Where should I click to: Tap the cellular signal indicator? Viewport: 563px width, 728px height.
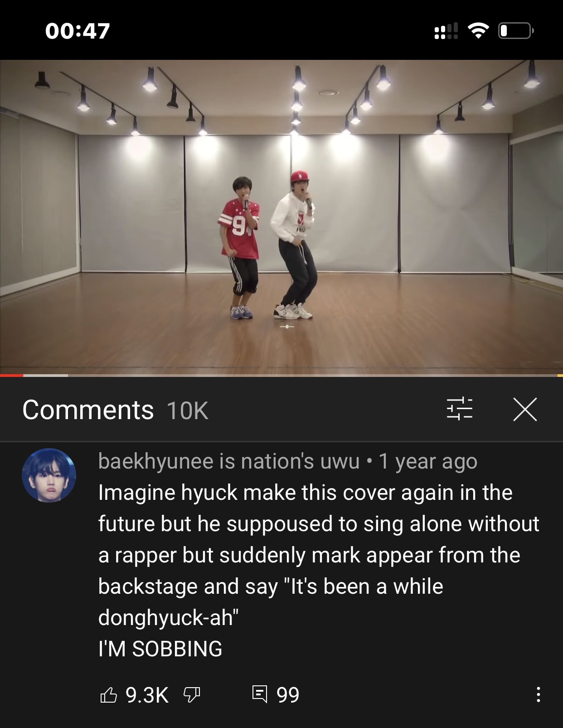[446, 31]
